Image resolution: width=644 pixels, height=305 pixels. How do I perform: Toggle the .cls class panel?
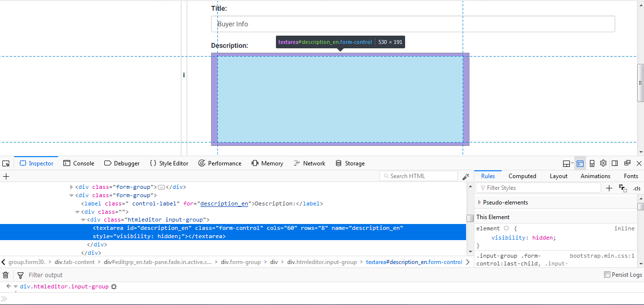[637, 188]
